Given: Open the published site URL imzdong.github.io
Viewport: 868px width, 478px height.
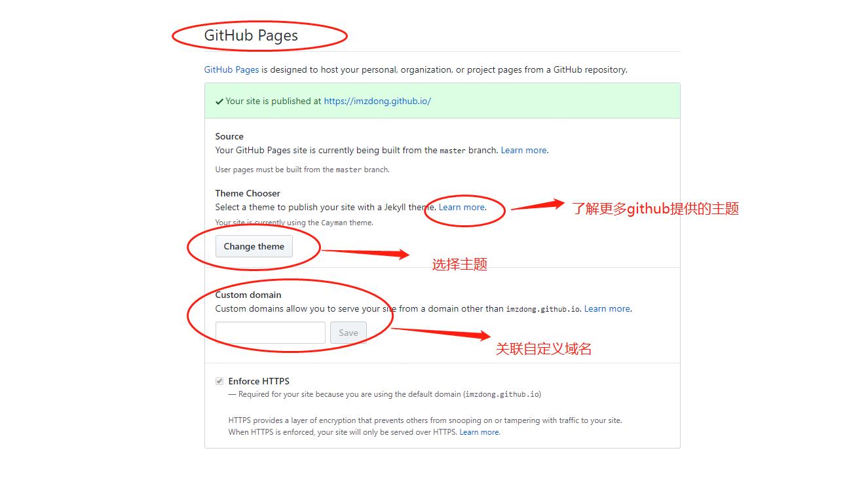Looking at the screenshot, I should pyautogui.click(x=377, y=101).
